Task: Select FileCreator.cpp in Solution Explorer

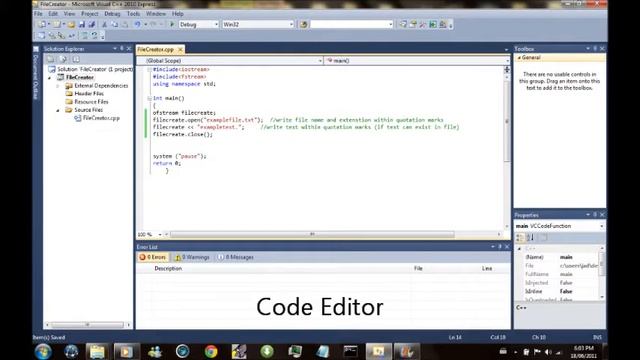Action: click(x=101, y=118)
